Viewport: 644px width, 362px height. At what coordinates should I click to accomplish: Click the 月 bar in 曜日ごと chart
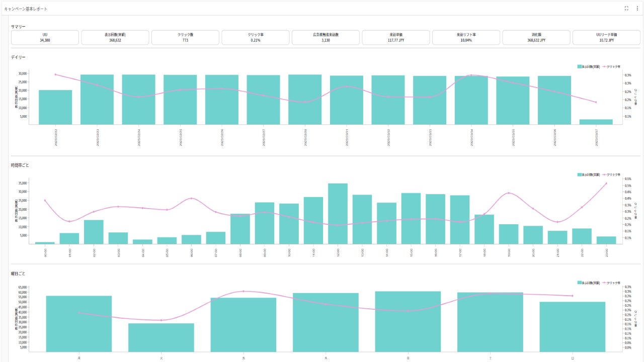[x=79, y=324]
